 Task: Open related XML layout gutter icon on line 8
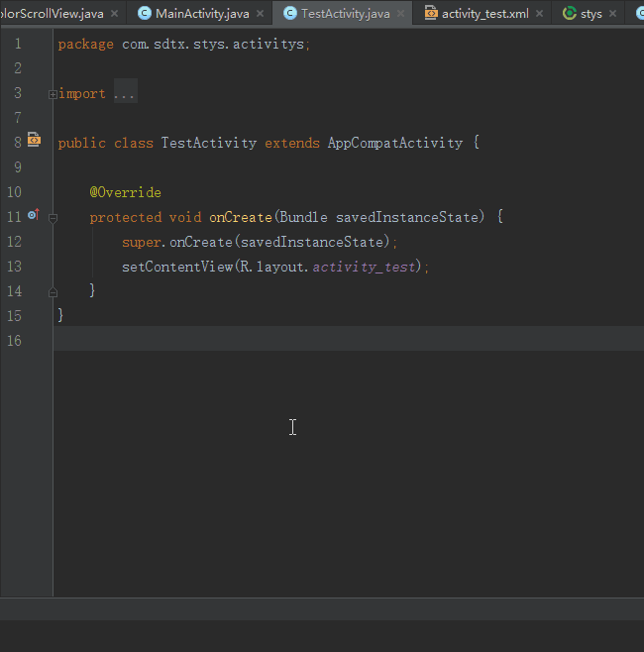click(34, 140)
